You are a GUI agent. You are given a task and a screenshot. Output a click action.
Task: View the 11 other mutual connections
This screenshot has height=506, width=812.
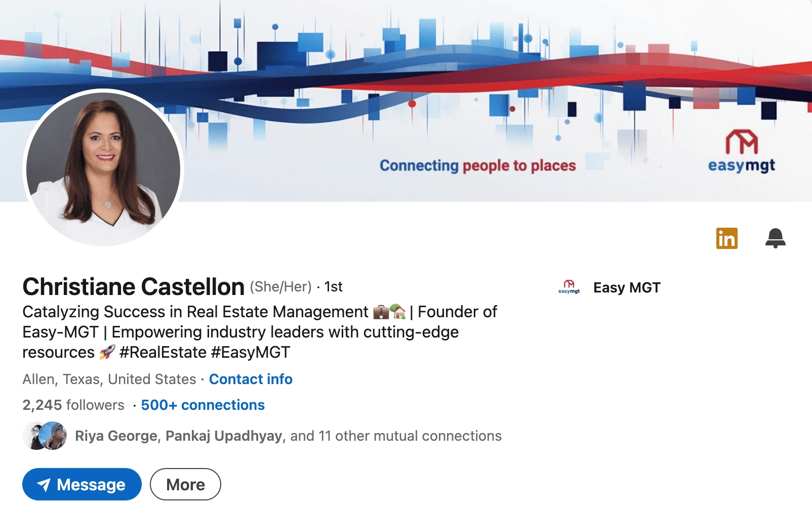tap(396, 436)
